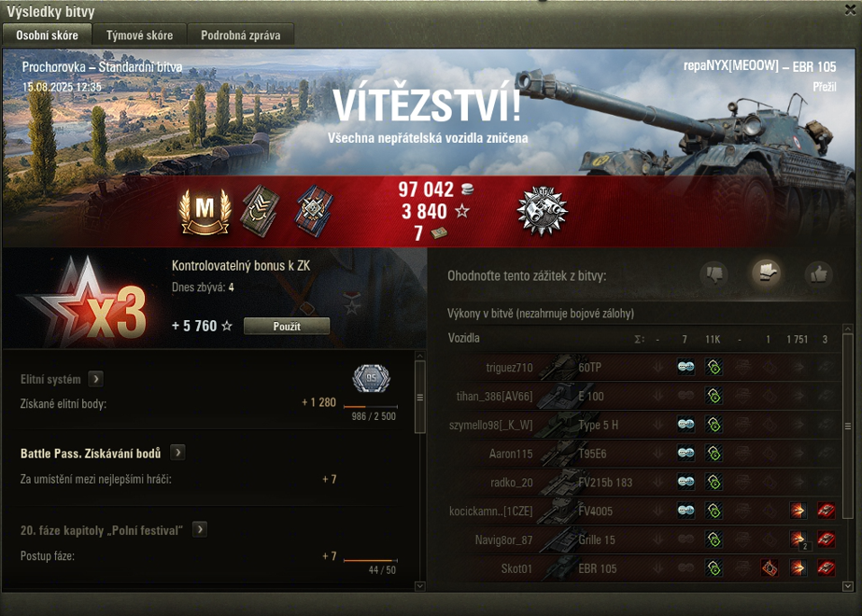
Task: Click the destroyed vehicle icon for FV4005
Action: [x=826, y=511]
